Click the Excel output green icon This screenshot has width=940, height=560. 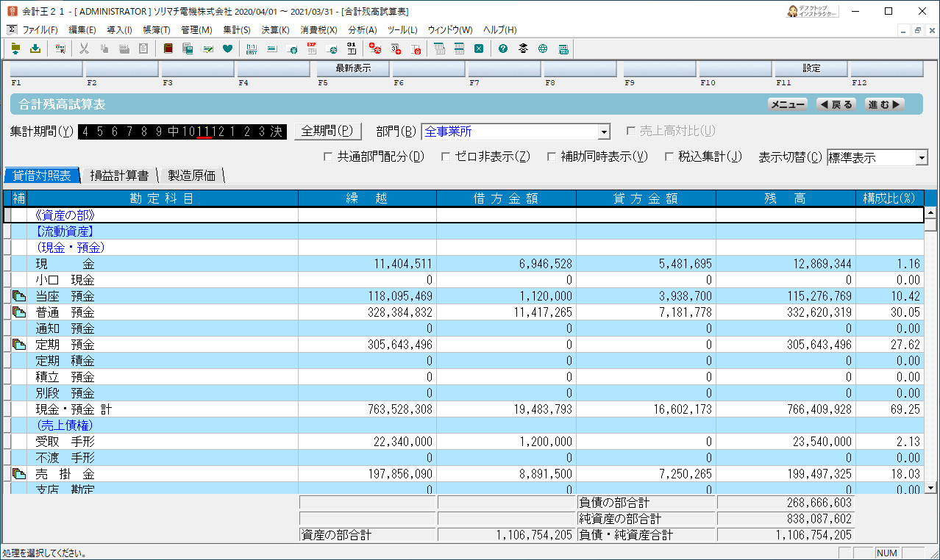pyautogui.click(x=479, y=49)
